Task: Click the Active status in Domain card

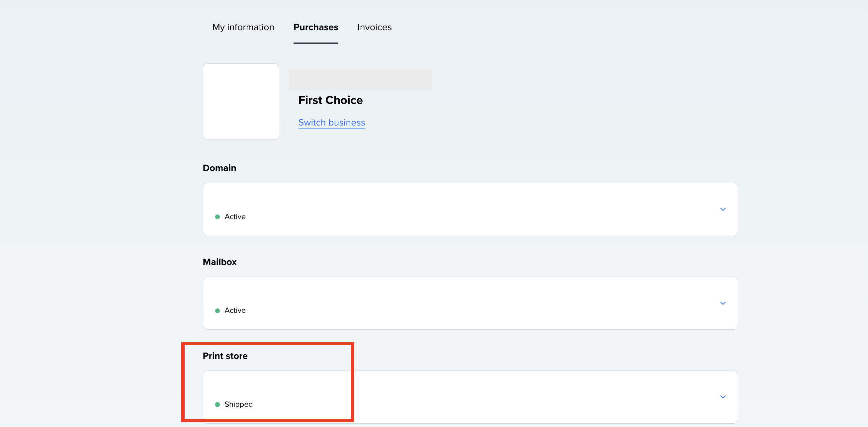Action: pyautogui.click(x=235, y=217)
